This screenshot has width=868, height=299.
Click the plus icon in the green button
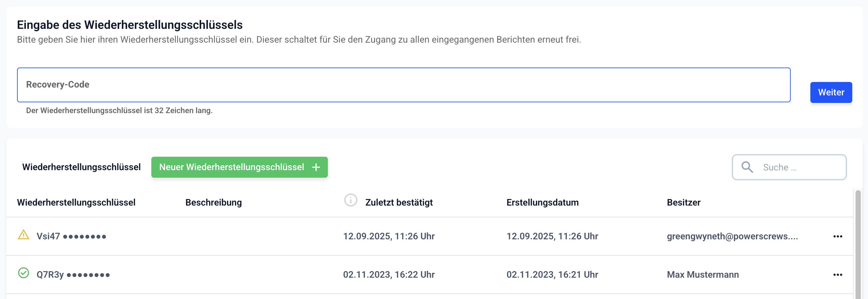click(316, 167)
